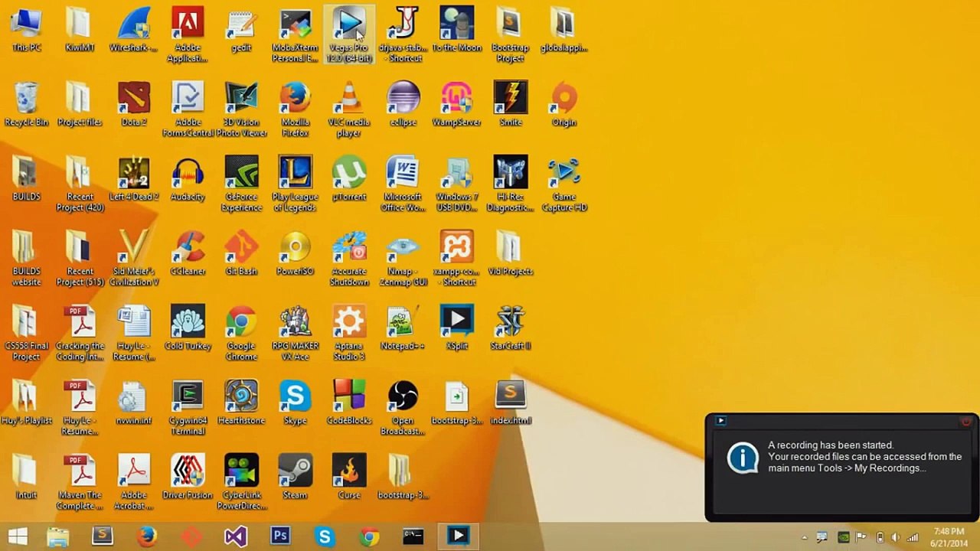Launch Sid Meier's Civilization V shortcut
Viewport: 980px width, 551px height.
point(134,258)
